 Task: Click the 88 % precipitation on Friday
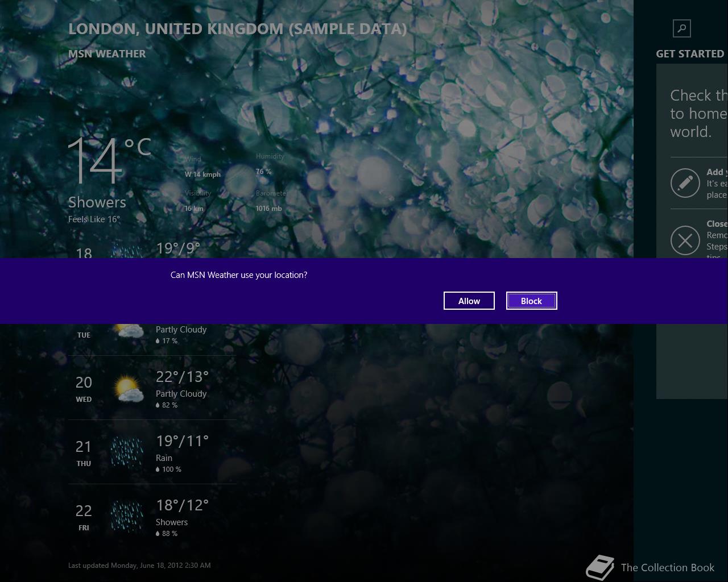[167, 534]
